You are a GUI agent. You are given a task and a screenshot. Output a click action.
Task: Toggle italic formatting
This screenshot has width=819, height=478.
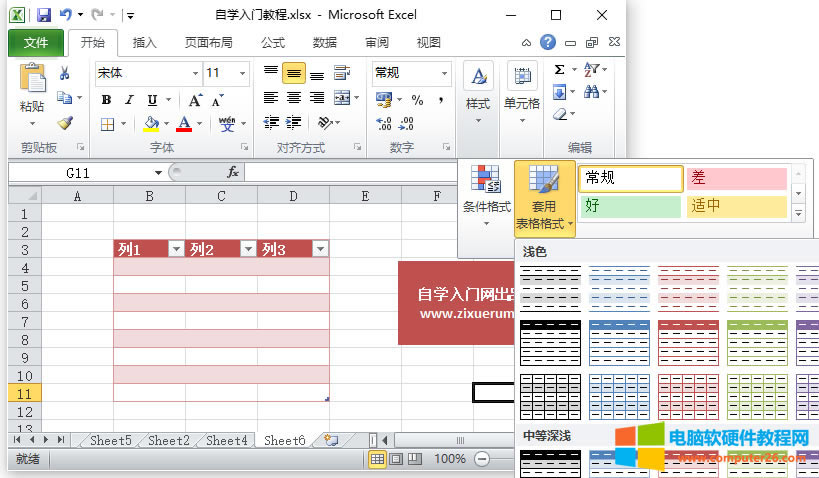click(x=128, y=99)
